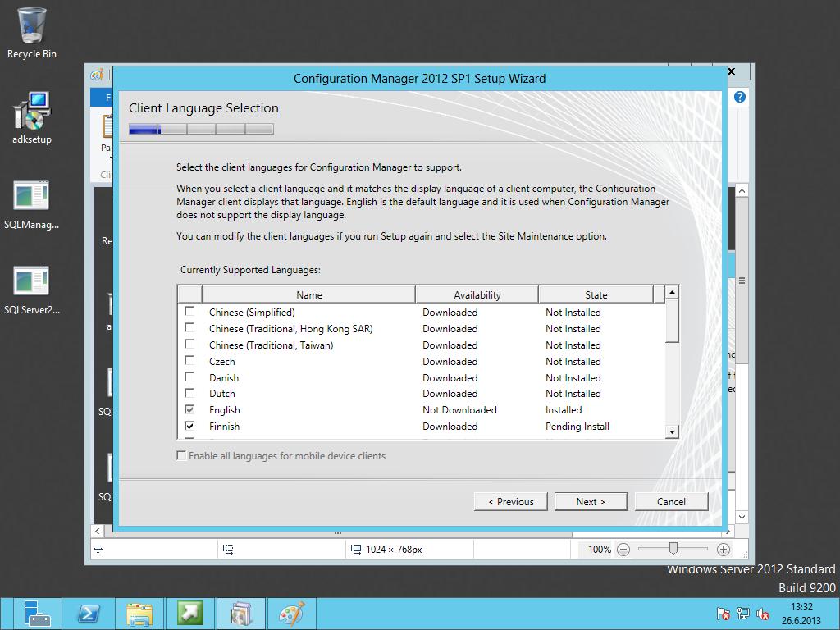Click the Paint help question mark icon
The width and height of the screenshot is (840, 630).
(x=740, y=97)
